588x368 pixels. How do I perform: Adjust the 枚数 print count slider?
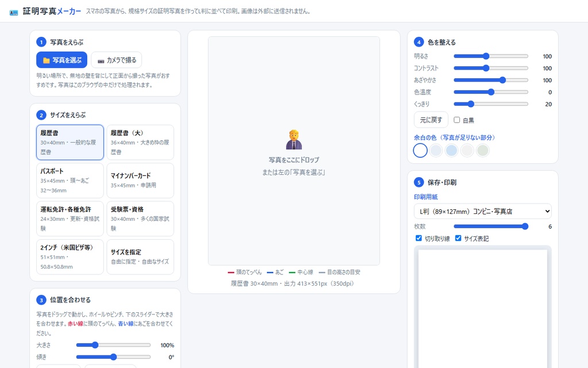(491, 227)
